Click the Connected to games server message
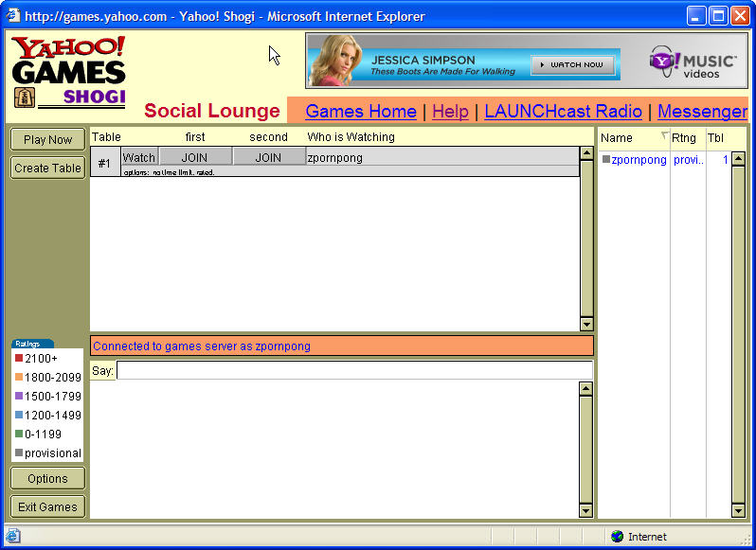This screenshot has width=756, height=550. 202,346
